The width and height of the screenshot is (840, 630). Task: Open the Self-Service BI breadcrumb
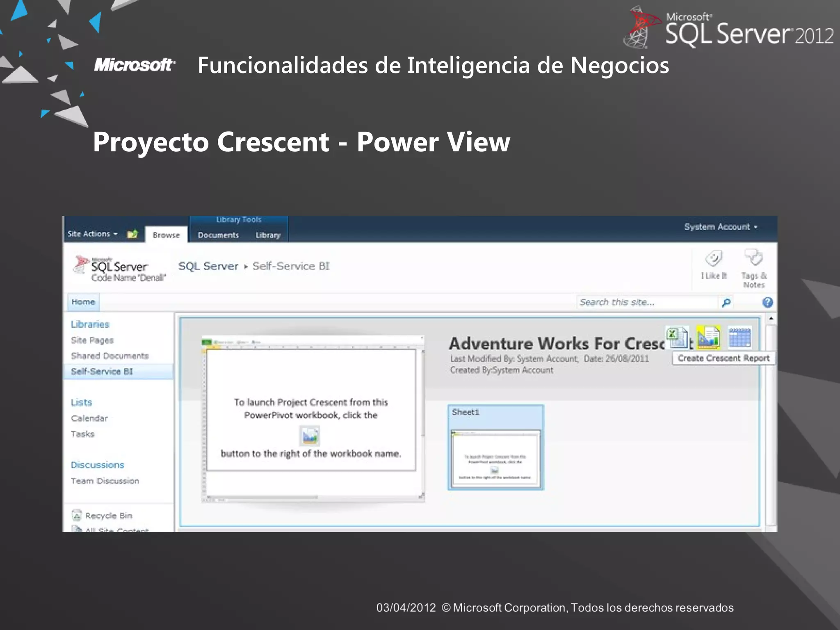pos(291,266)
